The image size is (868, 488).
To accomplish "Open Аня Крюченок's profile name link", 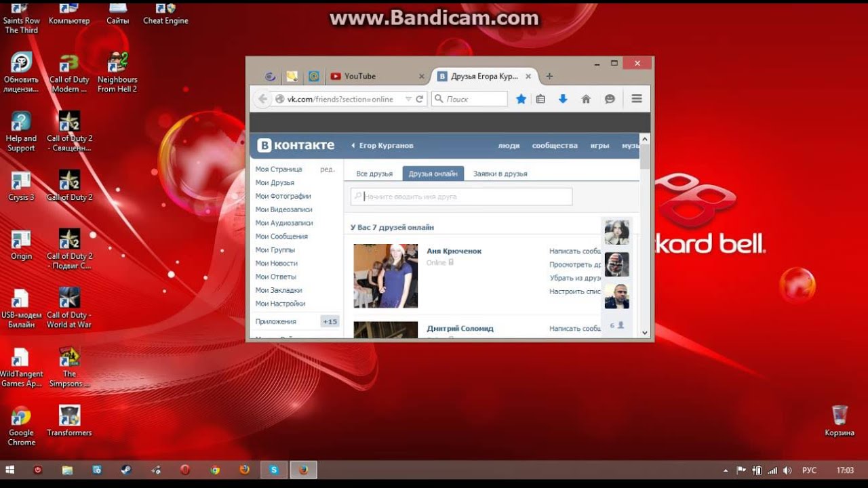I will [x=454, y=251].
